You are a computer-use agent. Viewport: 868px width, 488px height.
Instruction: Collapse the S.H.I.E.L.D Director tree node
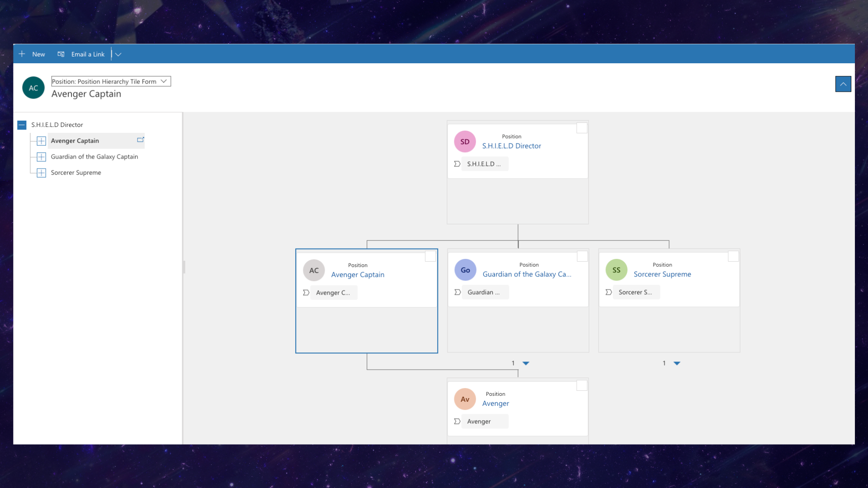[x=22, y=125]
